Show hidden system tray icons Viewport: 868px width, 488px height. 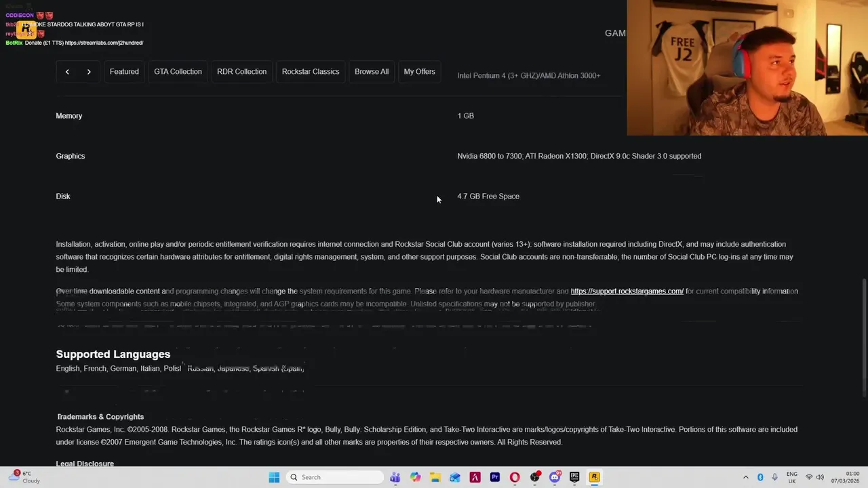click(x=746, y=477)
